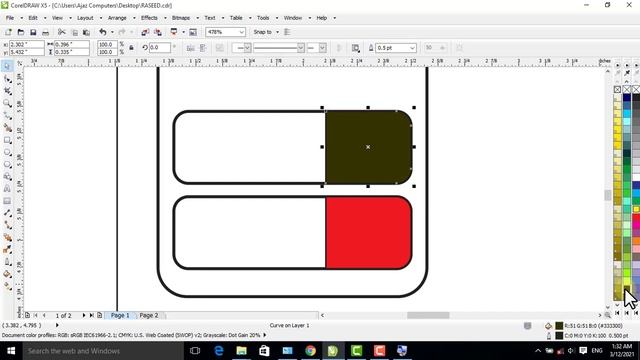Add a page after the last page
The height and width of the screenshot is (360, 640).
(100, 316)
